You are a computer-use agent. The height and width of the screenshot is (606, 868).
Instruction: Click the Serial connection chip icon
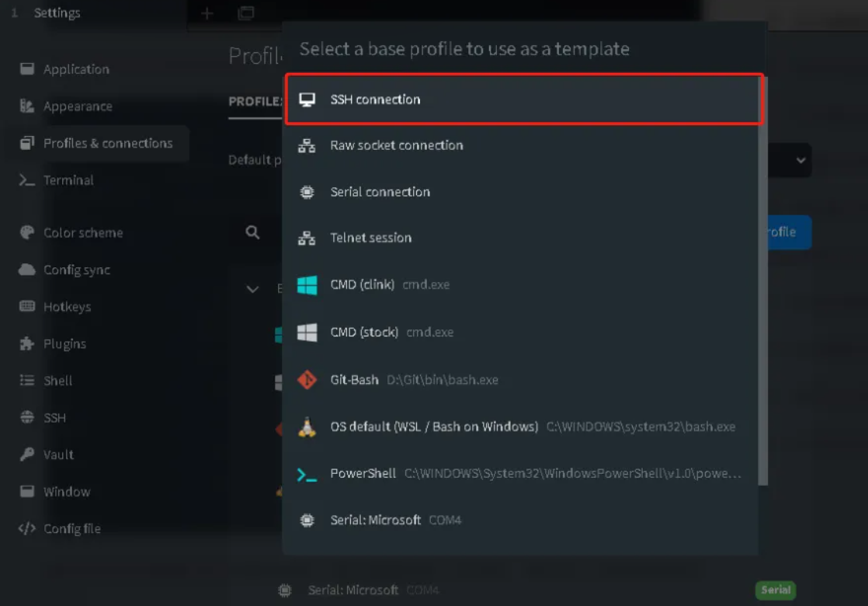[307, 192]
